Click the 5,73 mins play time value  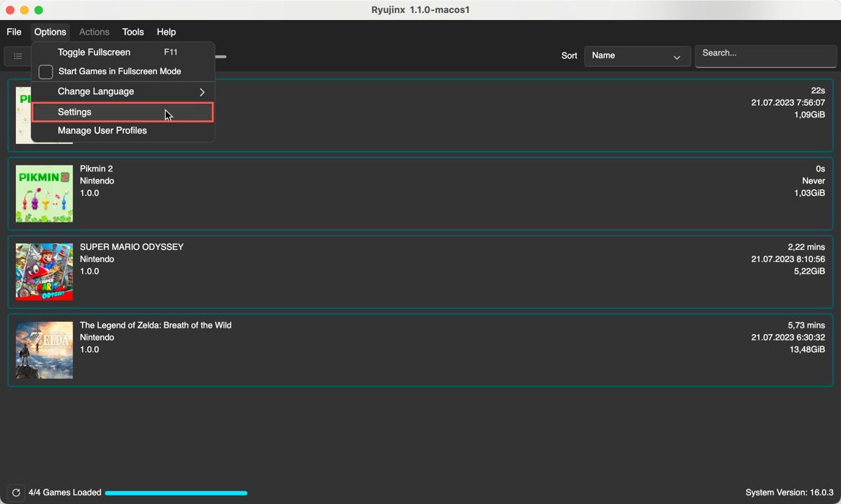pyautogui.click(x=806, y=325)
